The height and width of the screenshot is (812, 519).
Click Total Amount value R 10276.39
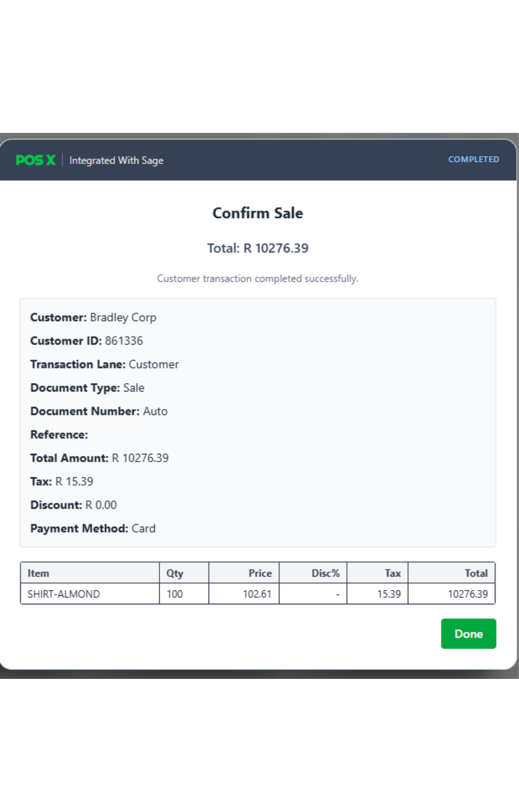click(x=140, y=458)
